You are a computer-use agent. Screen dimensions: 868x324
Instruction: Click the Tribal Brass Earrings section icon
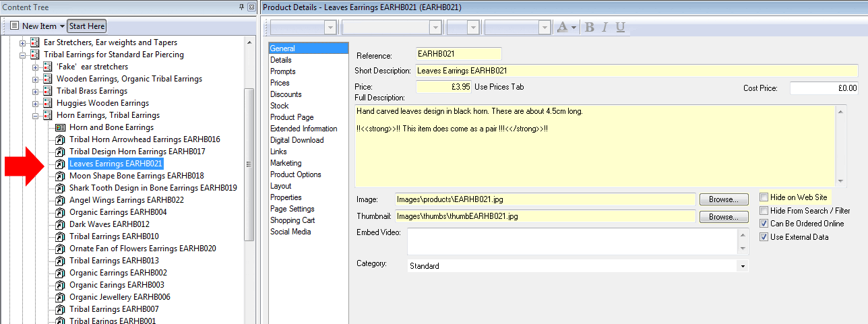[x=47, y=91]
